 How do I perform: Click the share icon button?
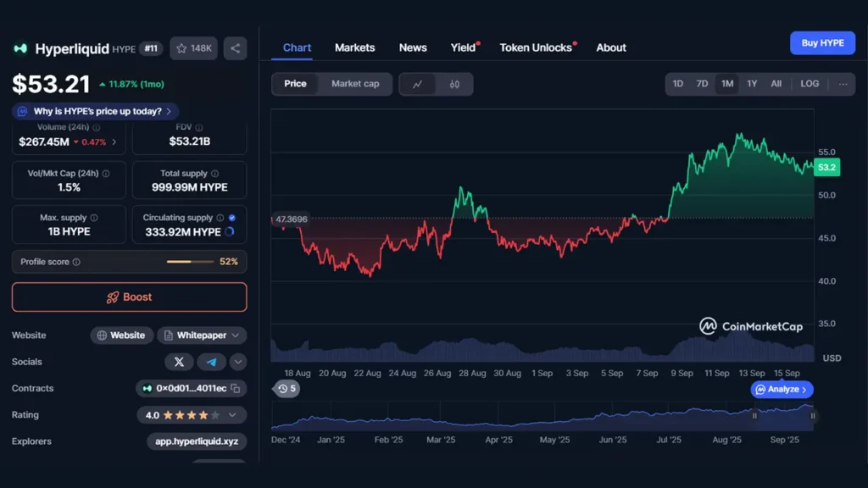point(236,48)
